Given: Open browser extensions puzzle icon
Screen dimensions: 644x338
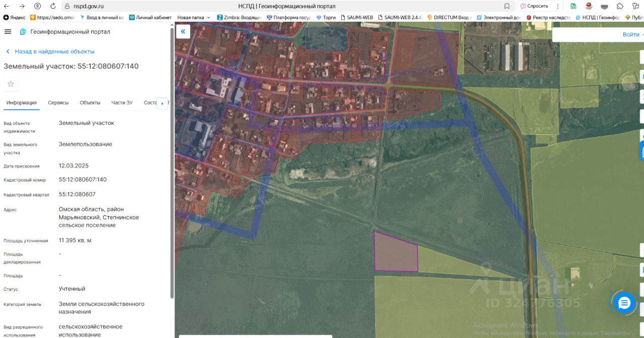Looking at the screenshot, I should click(620, 6).
